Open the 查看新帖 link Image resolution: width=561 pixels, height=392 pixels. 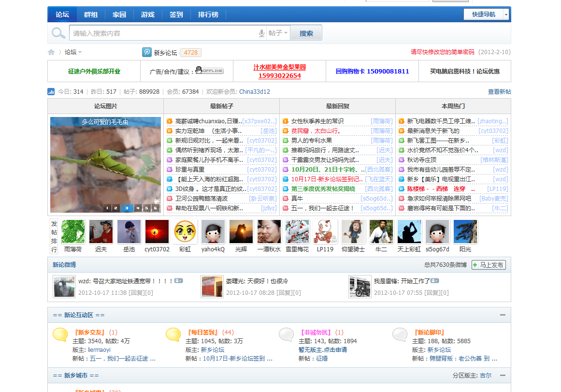(499, 91)
